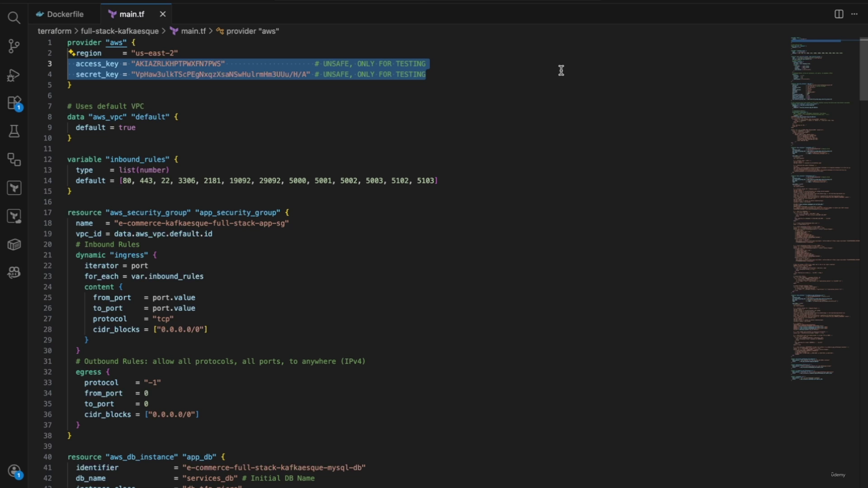
Task: Click the text resource "aws_security_group" line
Action: [178, 212]
